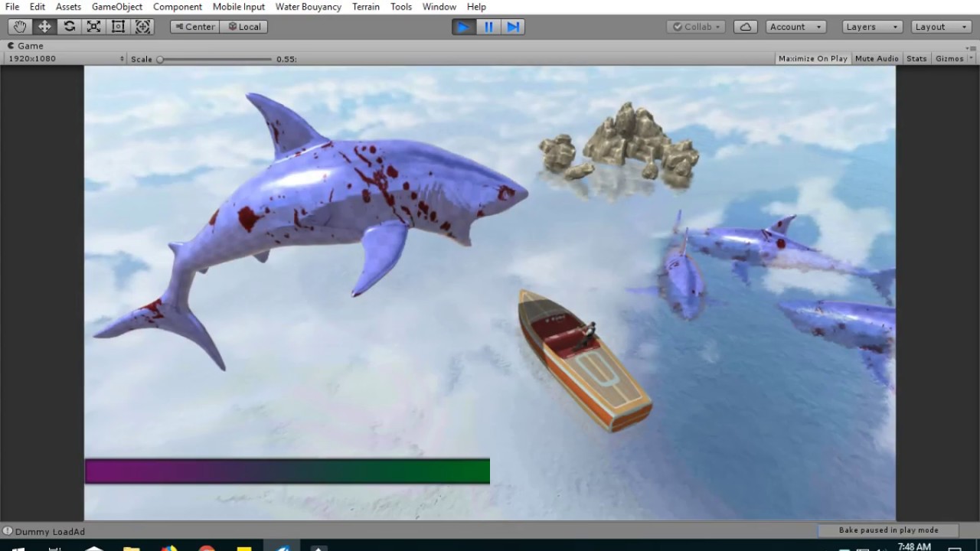This screenshot has width=980, height=551.
Task: Enable Maximize On Play
Action: [812, 58]
